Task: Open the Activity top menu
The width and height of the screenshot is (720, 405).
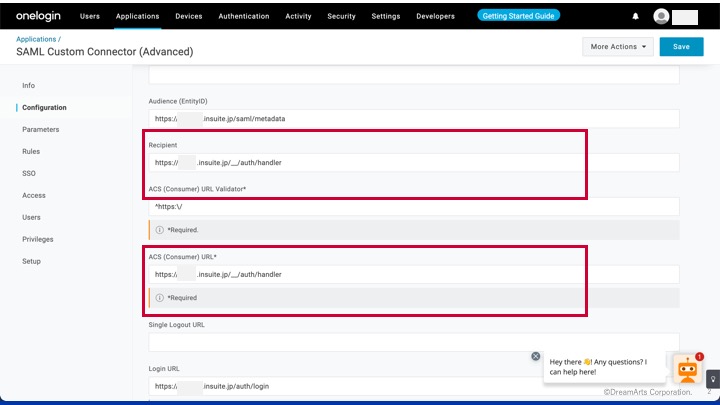Action: click(298, 16)
